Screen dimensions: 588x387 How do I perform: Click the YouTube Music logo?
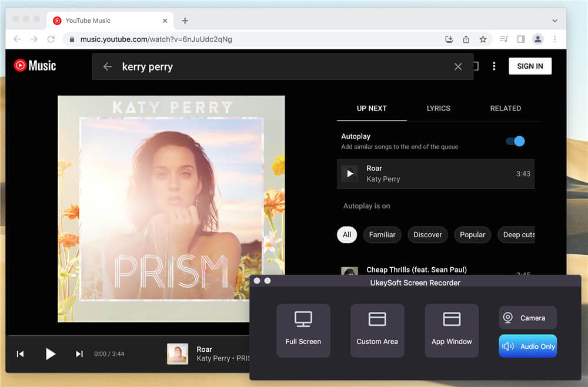35,66
